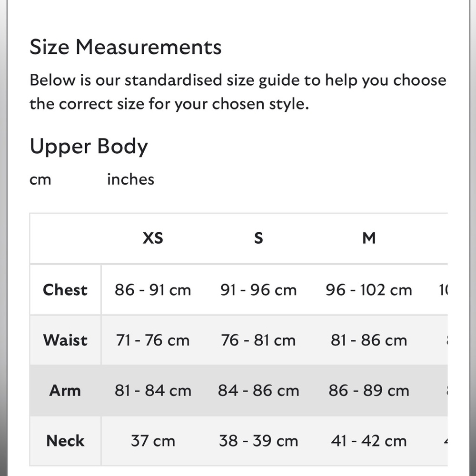Click the 81 - 86 cm waist cell
The width and height of the screenshot is (476, 476).
click(369, 340)
